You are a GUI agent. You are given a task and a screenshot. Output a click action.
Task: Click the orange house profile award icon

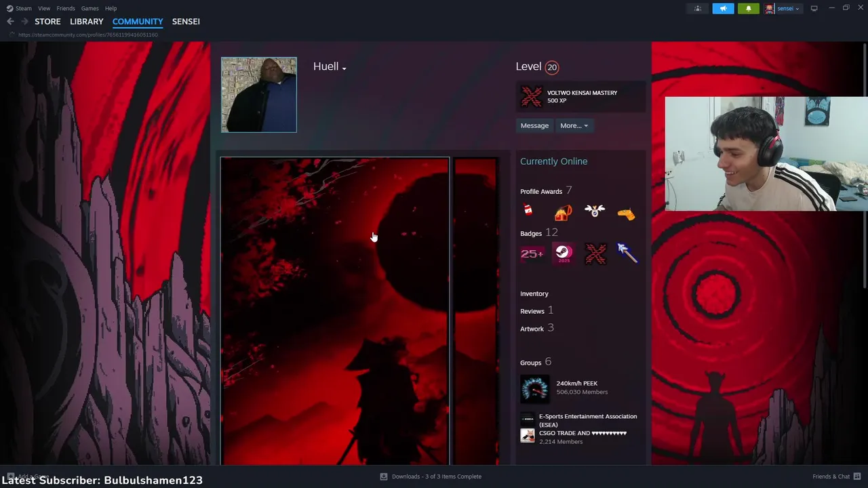tap(563, 213)
